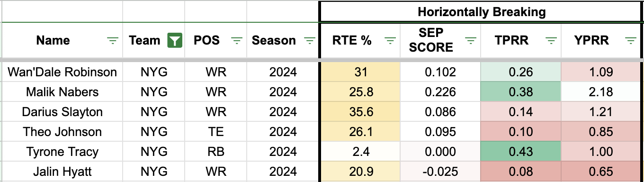Click the Name column header cell
Screen dimensions: 644x182
pos(62,41)
